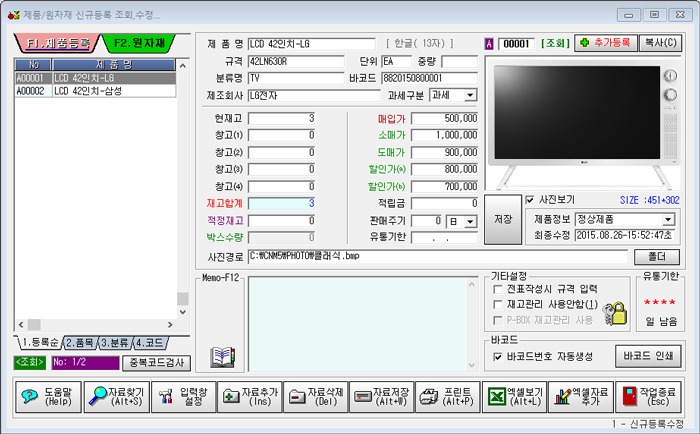
Task: Click the 자료찾기 magnifier icon
Action: pyautogui.click(x=97, y=396)
